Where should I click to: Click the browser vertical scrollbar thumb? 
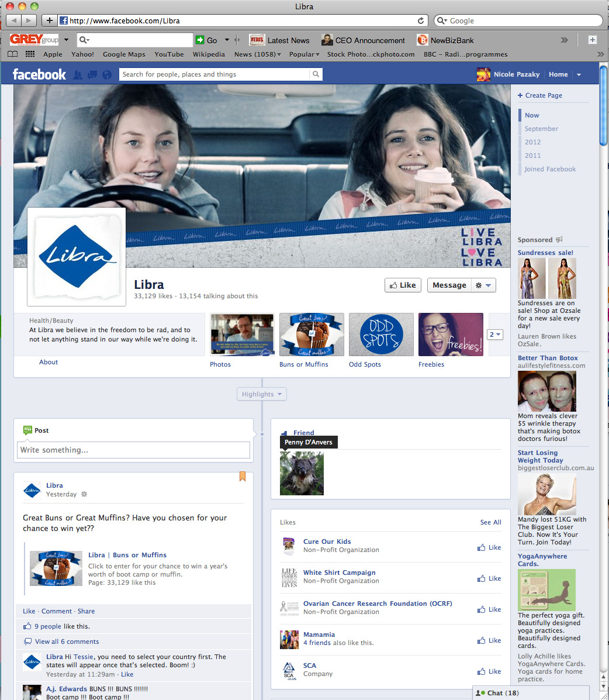point(603,105)
